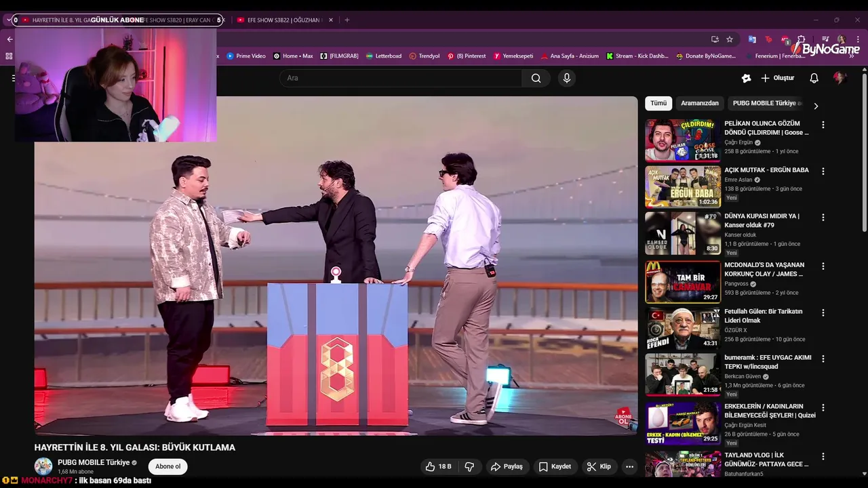This screenshot has height=488, width=868.
Task: Select the Tümü filter chip
Action: (658, 103)
